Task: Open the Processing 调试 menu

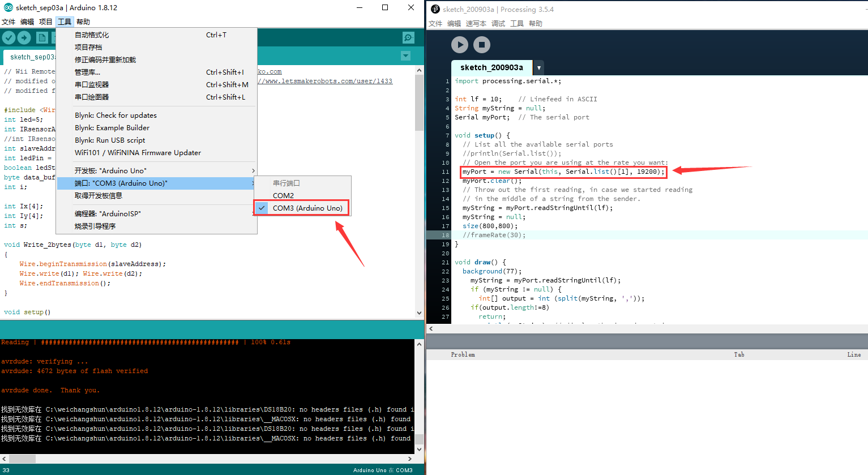Action: tap(498, 24)
